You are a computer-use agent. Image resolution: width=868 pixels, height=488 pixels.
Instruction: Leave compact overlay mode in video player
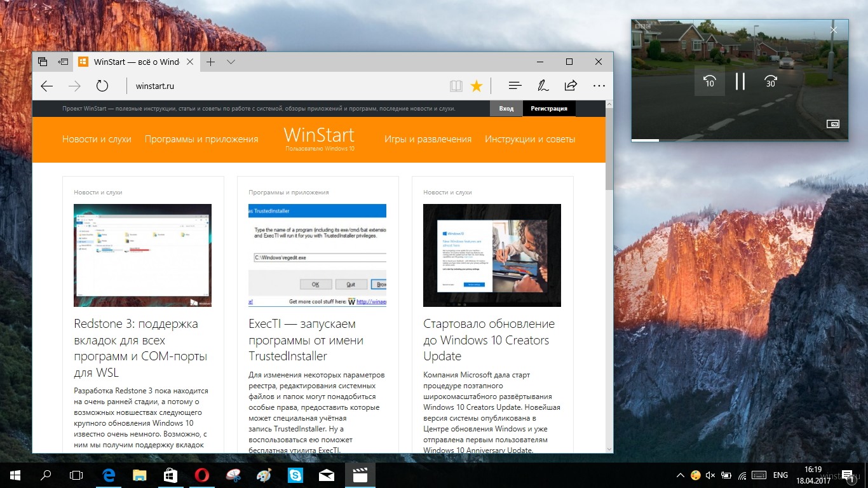(833, 124)
